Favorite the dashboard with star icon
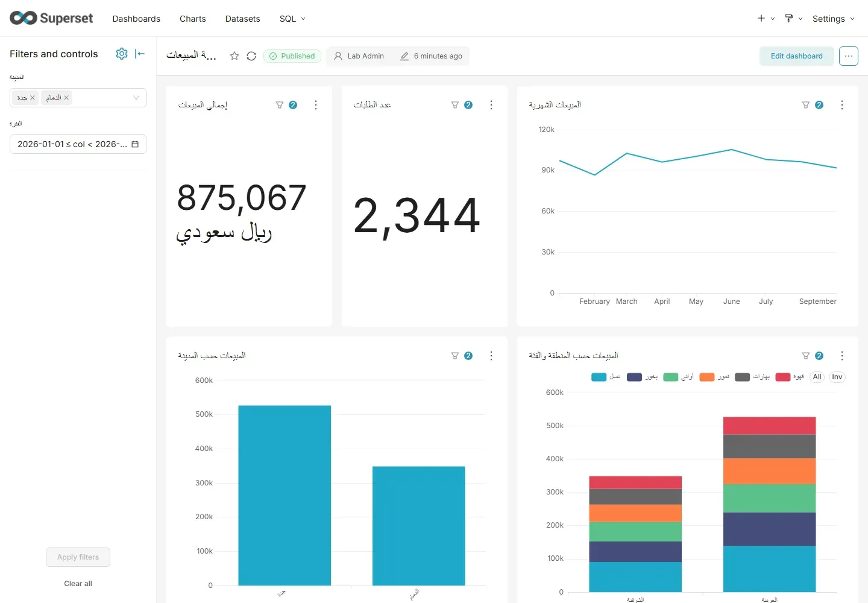Image resolution: width=868 pixels, height=603 pixels. tap(234, 56)
